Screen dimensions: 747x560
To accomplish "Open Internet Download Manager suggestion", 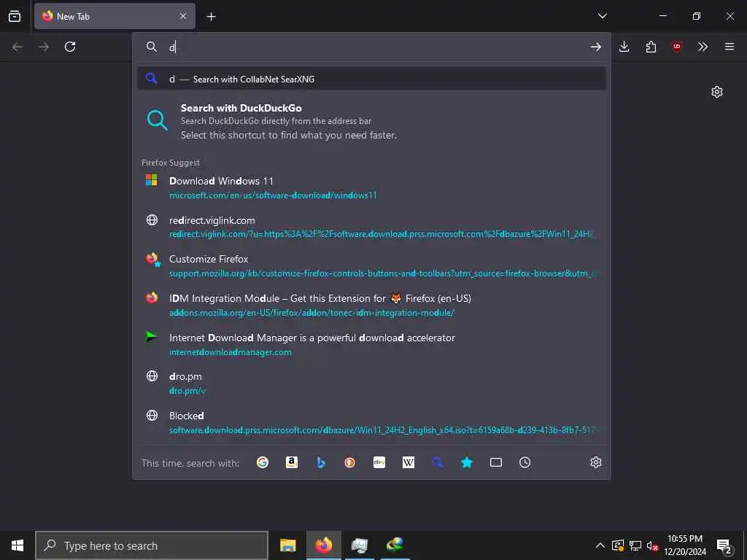I will 371,344.
